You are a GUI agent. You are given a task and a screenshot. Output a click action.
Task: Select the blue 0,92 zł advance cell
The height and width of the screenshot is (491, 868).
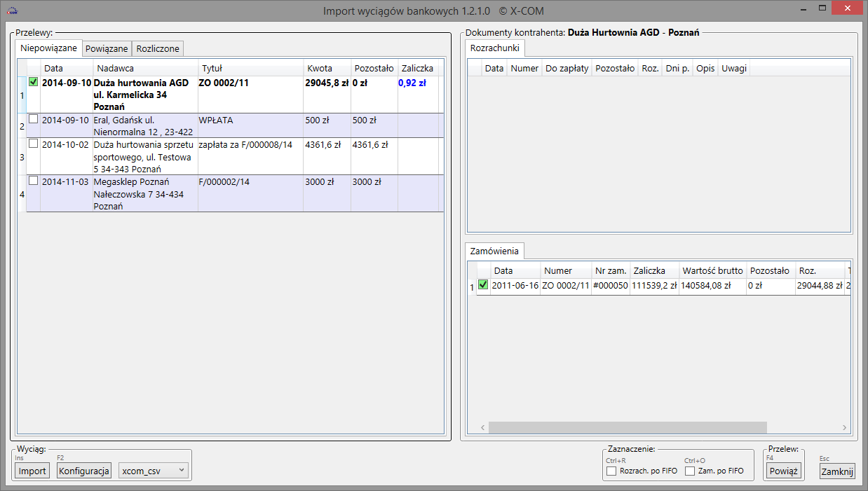click(419, 95)
